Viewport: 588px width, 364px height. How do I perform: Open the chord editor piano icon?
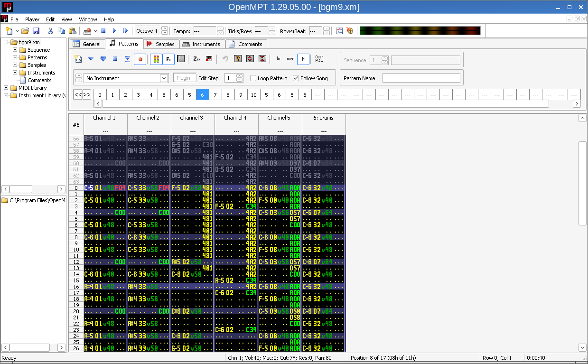point(209,59)
